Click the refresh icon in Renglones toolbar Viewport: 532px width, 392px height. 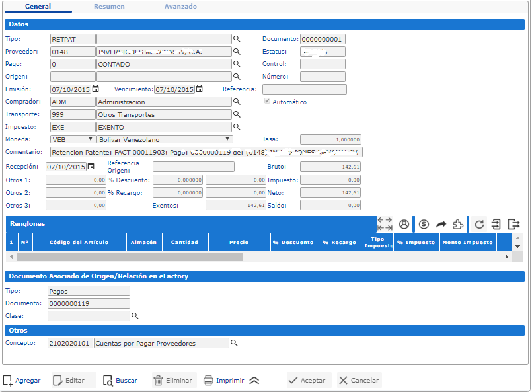click(479, 224)
